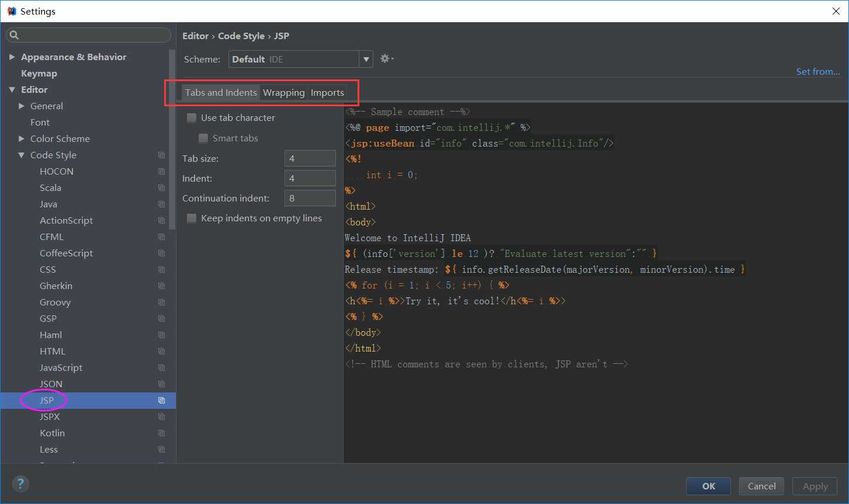Click the Continuation indent field

[310, 199]
